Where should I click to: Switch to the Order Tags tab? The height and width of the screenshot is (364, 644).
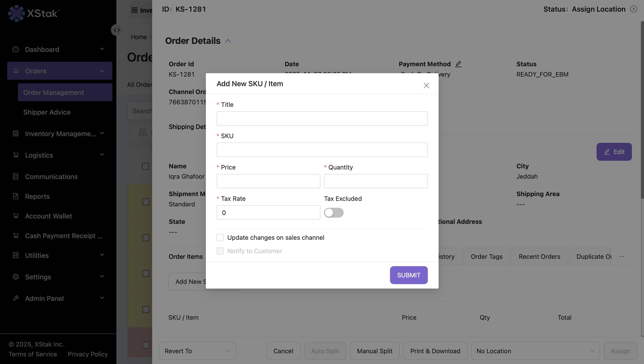click(486, 256)
